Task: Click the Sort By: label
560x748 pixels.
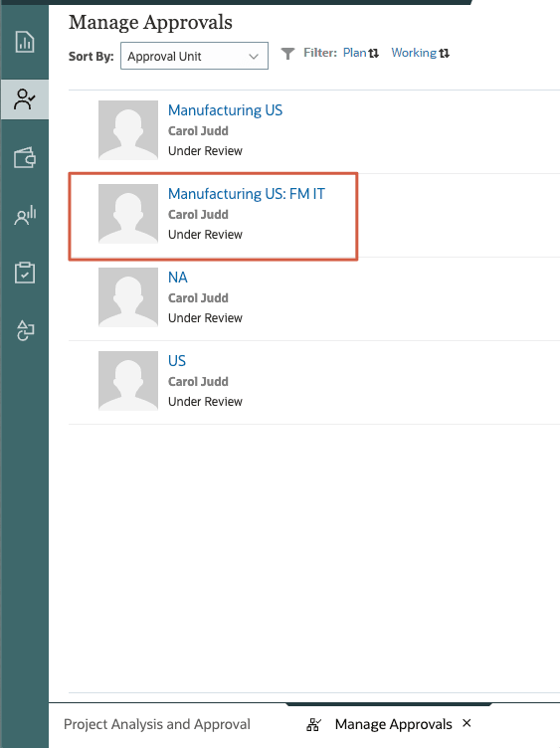Action: click(92, 57)
